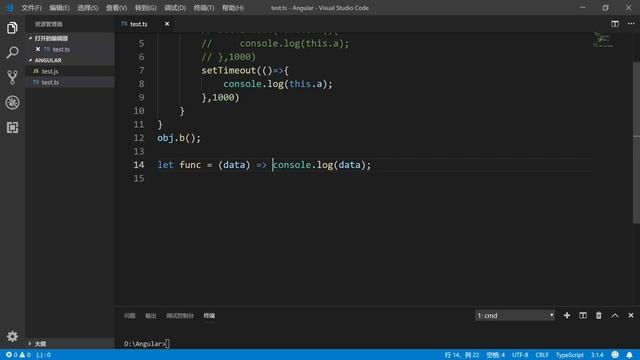This screenshot has width=640, height=360.
Task: Click the D:\Angular> terminal prompt
Action: pos(145,344)
